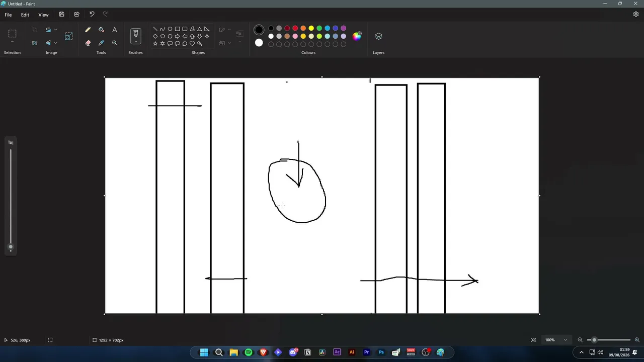Click the Save icon in title bar
This screenshot has width=644, height=362.
tap(61, 15)
